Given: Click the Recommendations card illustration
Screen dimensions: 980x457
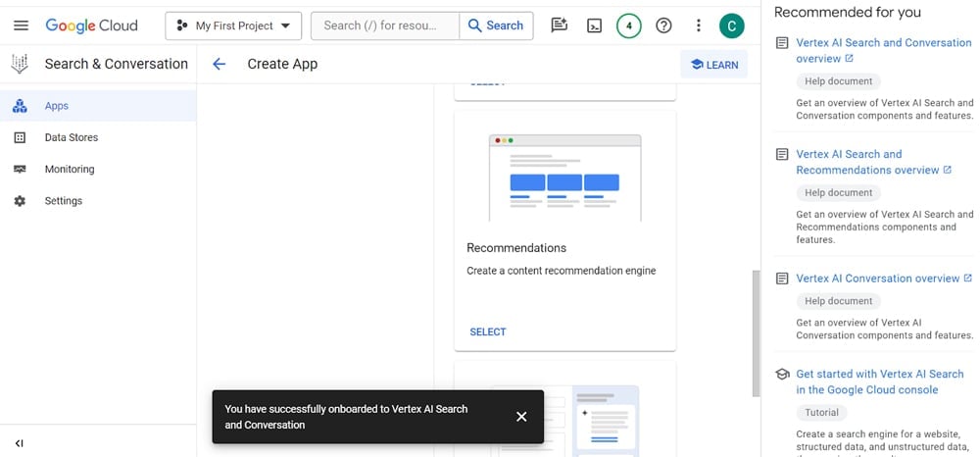Looking at the screenshot, I should [565, 178].
